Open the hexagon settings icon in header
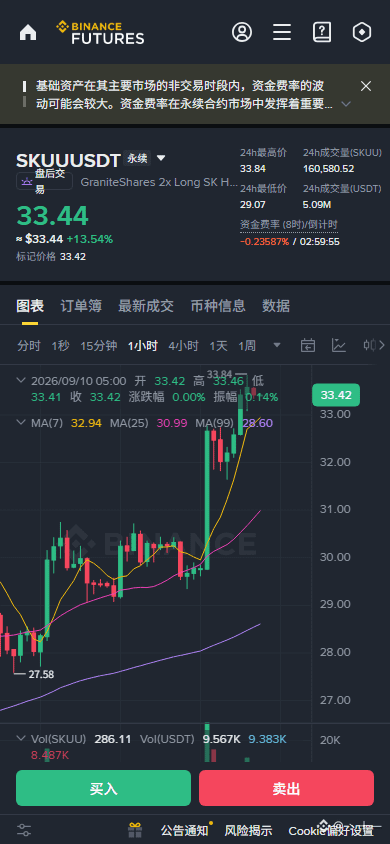Image resolution: width=390 pixels, height=844 pixels. tap(361, 32)
